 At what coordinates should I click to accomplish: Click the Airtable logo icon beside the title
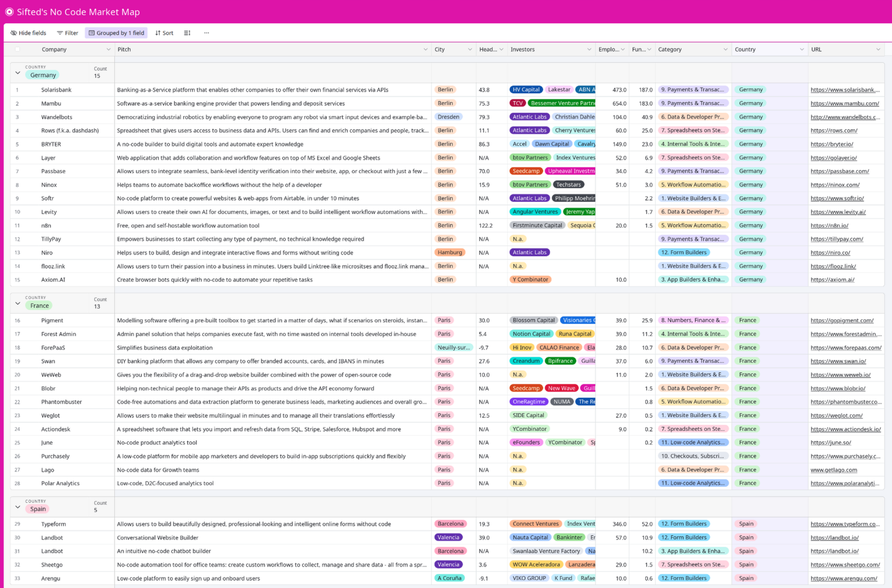click(x=9, y=12)
